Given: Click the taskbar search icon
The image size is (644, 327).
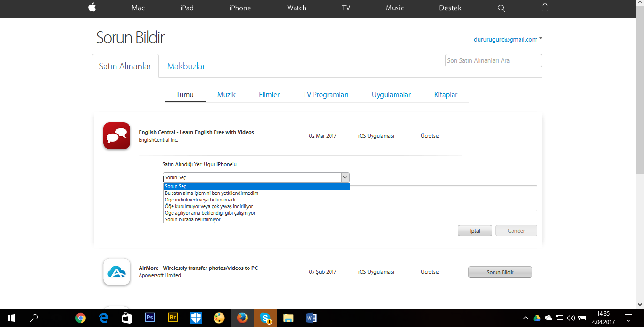Looking at the screenshot, I should (x=34, y=318).
